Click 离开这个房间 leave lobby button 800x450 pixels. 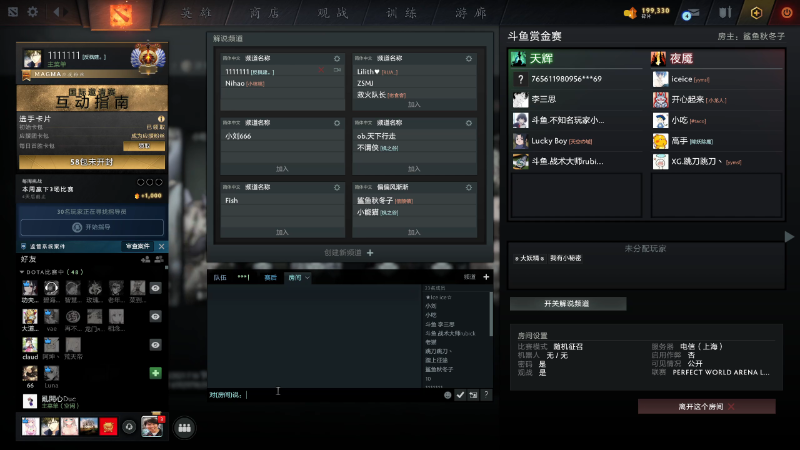tap(707, 407)
